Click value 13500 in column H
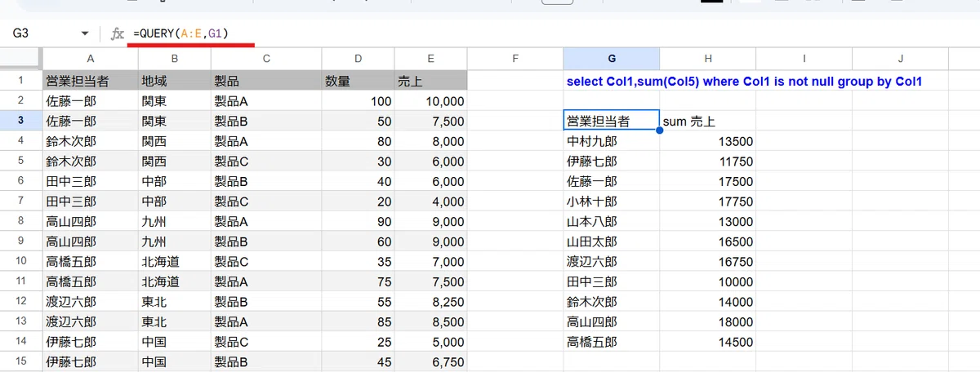980x372 pixels. pyautogui.click(x=708, y=141)
